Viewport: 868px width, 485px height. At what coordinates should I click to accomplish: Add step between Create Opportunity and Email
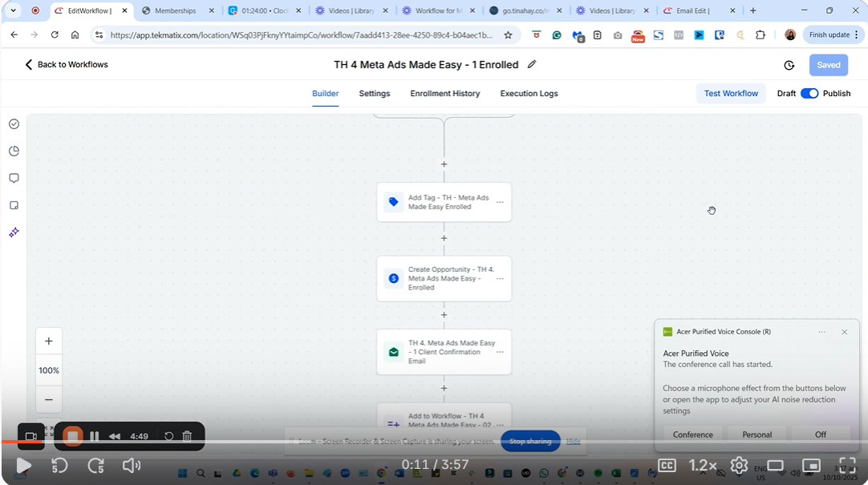click(x=444, y=315)
